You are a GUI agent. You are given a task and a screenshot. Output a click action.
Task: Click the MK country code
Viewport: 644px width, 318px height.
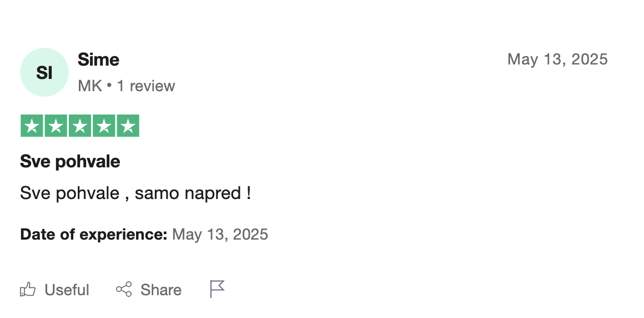[x=89, y=86]
